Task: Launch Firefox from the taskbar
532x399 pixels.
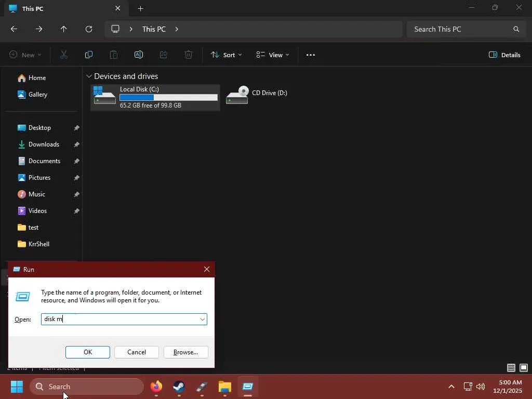Action: click(x=156, y=387)
